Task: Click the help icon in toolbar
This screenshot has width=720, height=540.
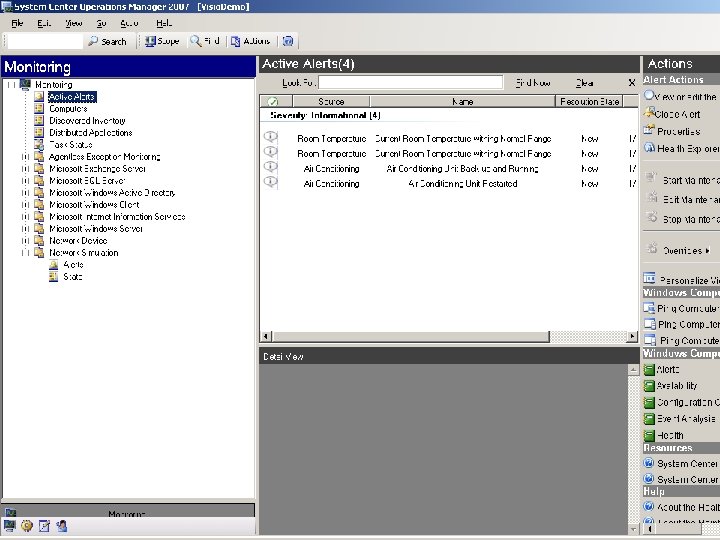Action: [x=288, y=41]
